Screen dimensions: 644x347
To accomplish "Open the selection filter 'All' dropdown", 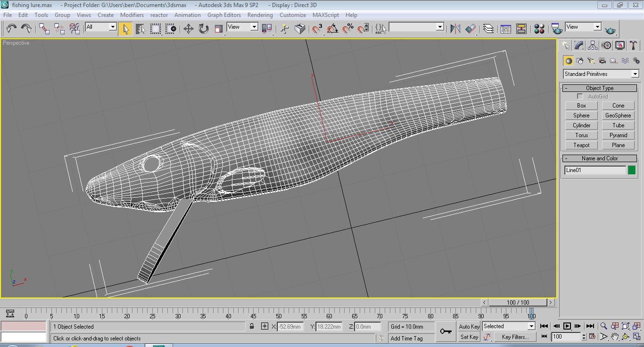I will click(100, 27).
